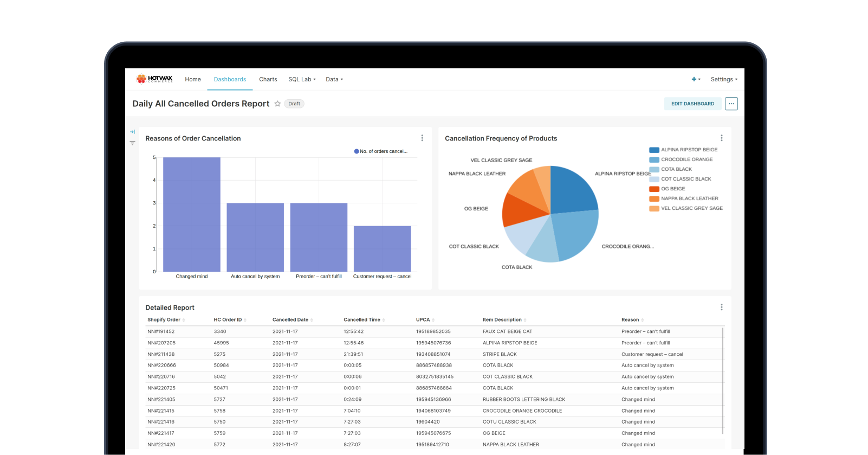Sort by the Shopify Order column
The width and height of the screenshot is (868, 455).
coord(166,320)
